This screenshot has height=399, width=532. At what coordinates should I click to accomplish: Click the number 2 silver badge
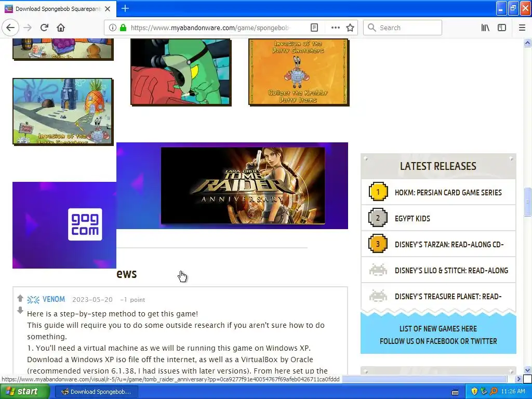click(378, 218)
